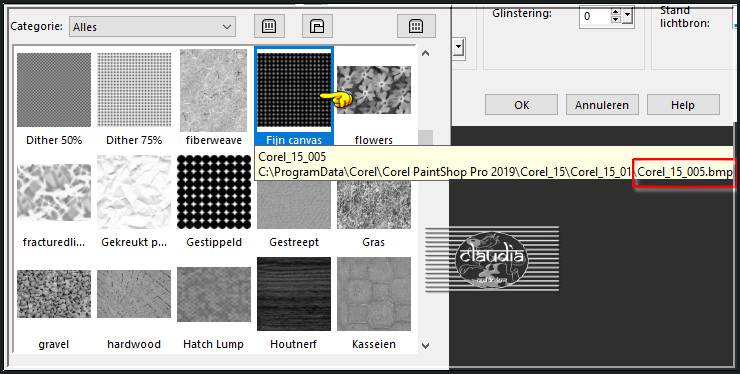Click the texture list scroll up arrow

tap(426, 53)
